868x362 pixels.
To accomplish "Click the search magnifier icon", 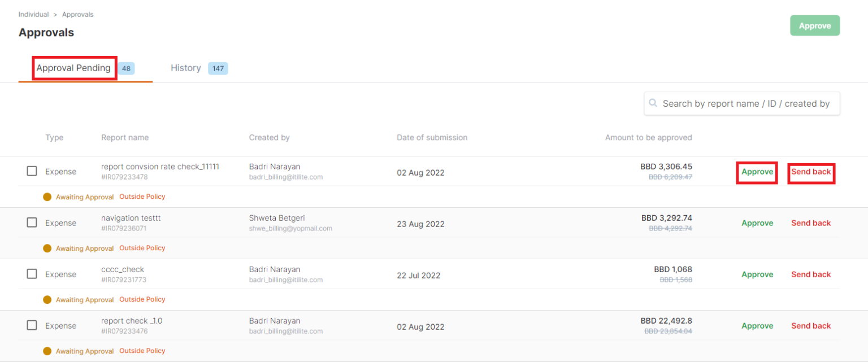I will (x=653, y=103).
